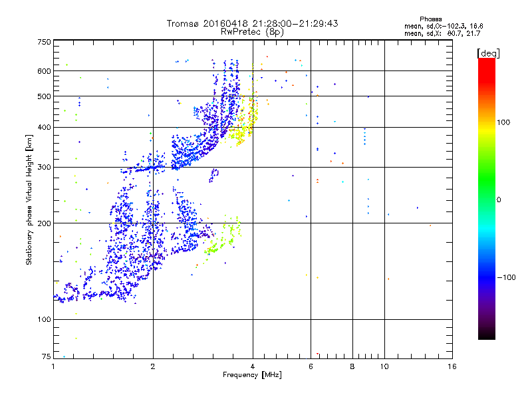Select the 'mean, sd,X: 80.7, 21.7' statistic
The height and width of the screenshot is (399, 532).
click(x=442, y=33)
